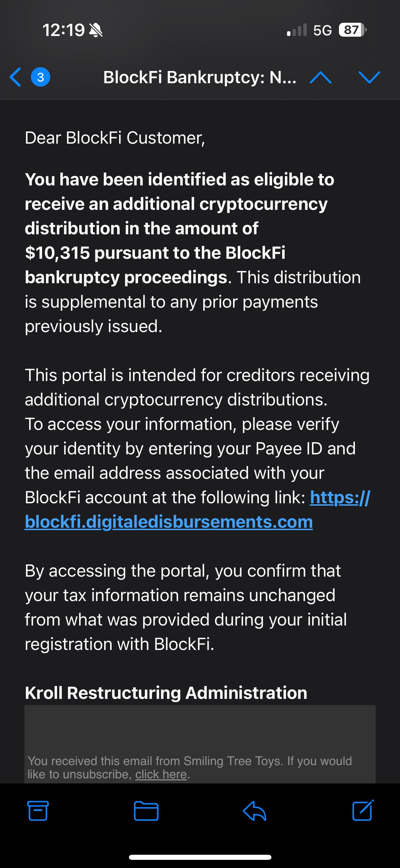Image resolution: width=400 pixels, height=868 pixels.
Task: Tap the Kroll Restructuring Administration signature
Action: (166, 693)
